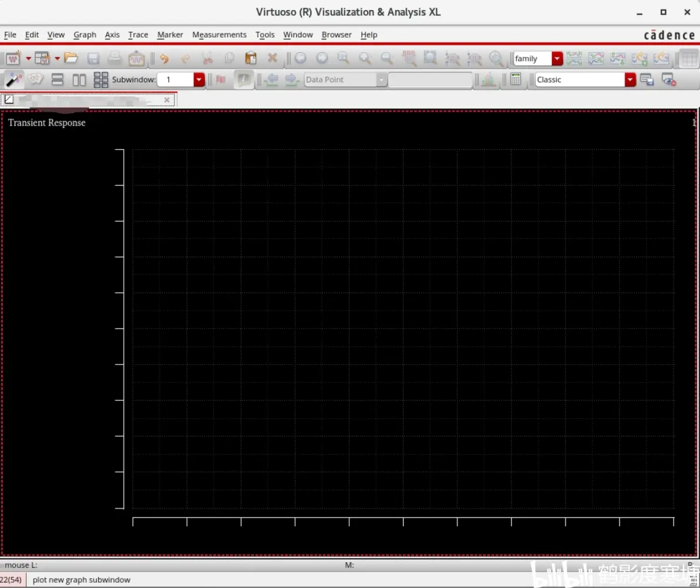Click the Subwindow number field showing 1
Image resolution: width=700 pixels, height=588 pixels.
[176, 79]
